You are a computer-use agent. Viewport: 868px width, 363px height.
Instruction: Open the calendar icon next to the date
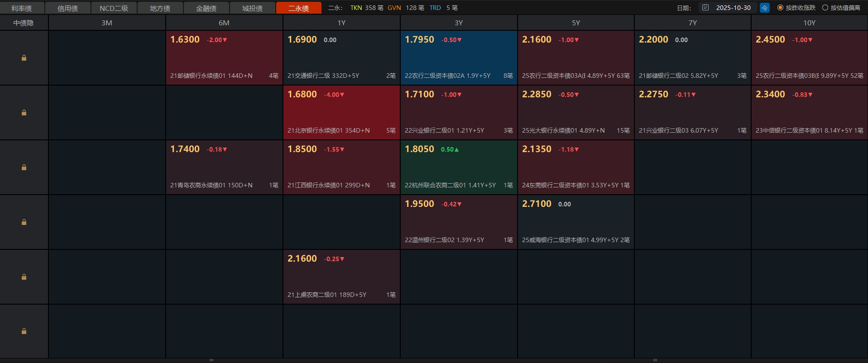[x=705, y=8]
